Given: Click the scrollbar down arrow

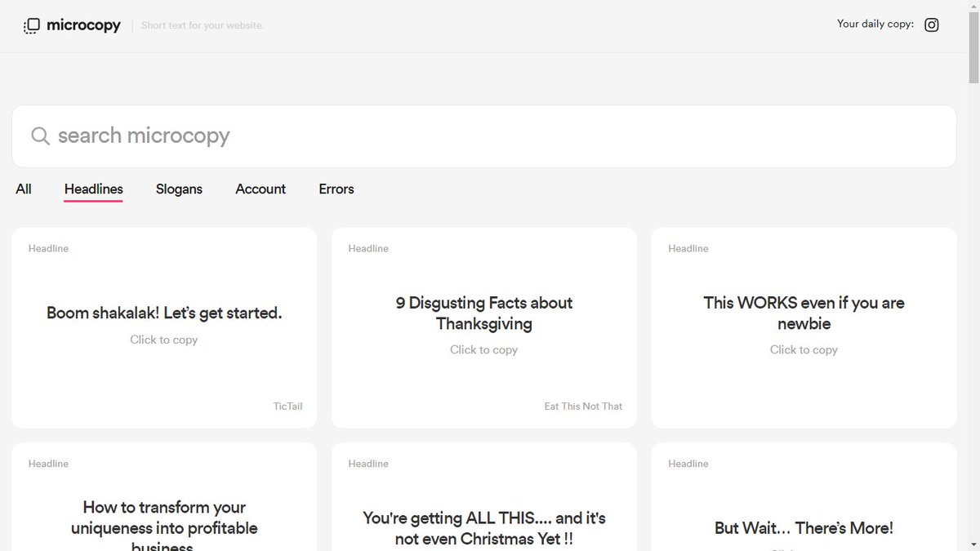Looking at the screenshot, I should tap(974, 544).
